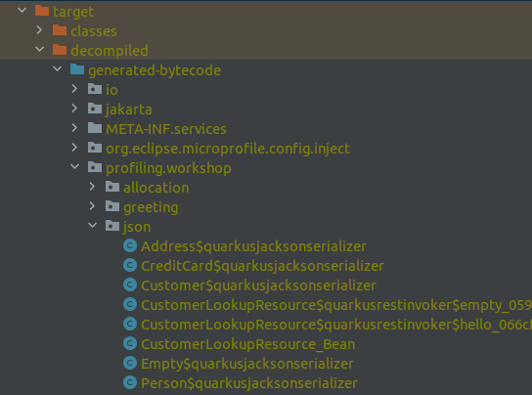Expand the io package arrow
The image size is (532, 395).
(74, 89)
